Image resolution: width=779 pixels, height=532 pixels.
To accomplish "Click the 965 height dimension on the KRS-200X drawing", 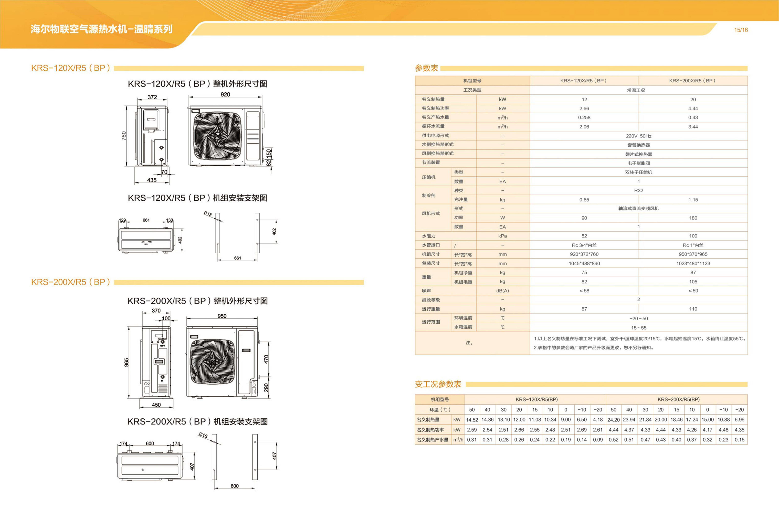I will (x=127, y=362).
